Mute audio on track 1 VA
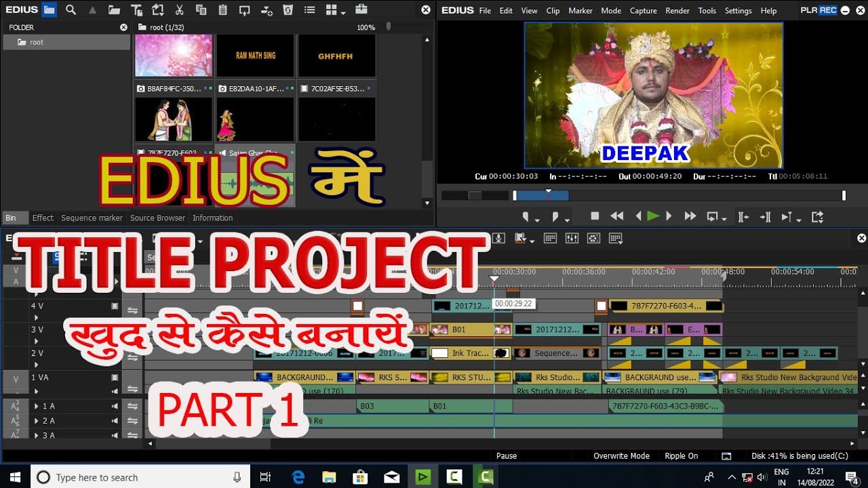Viewport: 868px width, 488px height. click(x=115, y=391)
